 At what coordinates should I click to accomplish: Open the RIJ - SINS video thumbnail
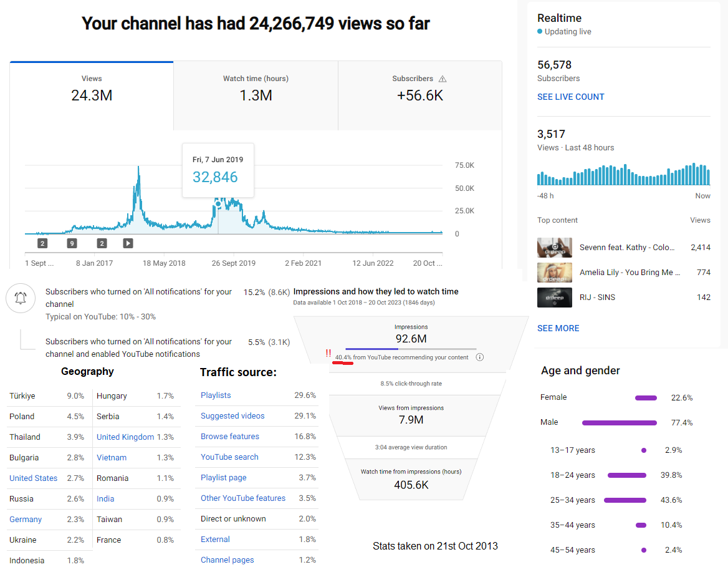[x=554, y=298]
